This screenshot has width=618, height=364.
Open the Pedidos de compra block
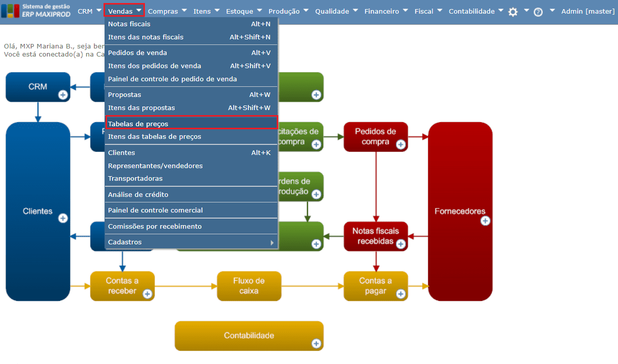pos(376,136)
